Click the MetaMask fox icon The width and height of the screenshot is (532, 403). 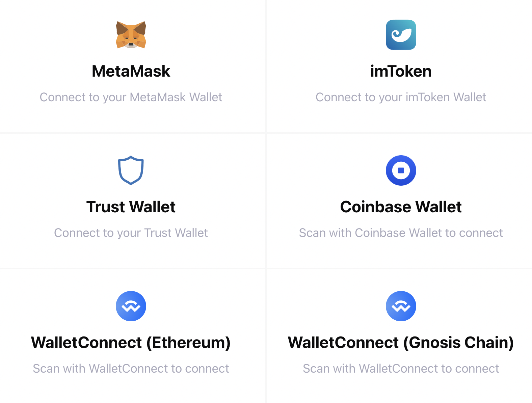[131, 35]
